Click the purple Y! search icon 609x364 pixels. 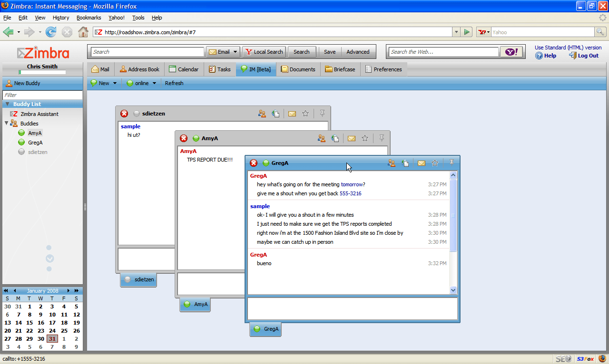point(511,51)
